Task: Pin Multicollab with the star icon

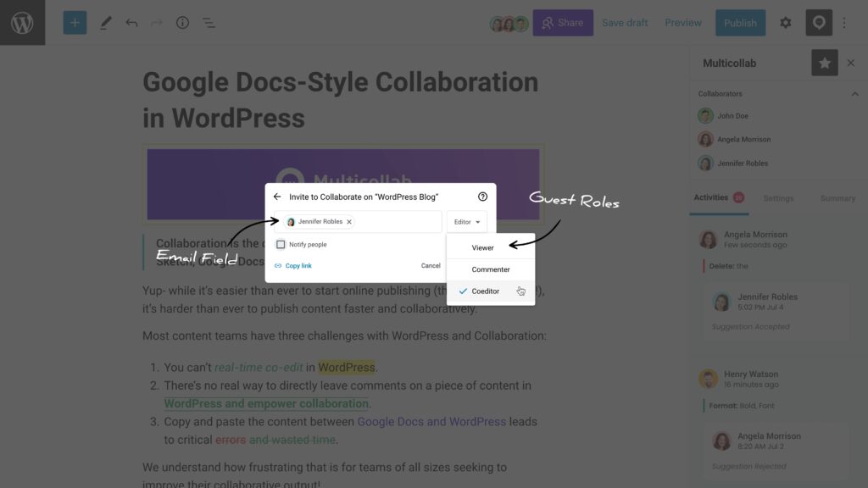Action: pyautogui.click(x=824, y=63)
